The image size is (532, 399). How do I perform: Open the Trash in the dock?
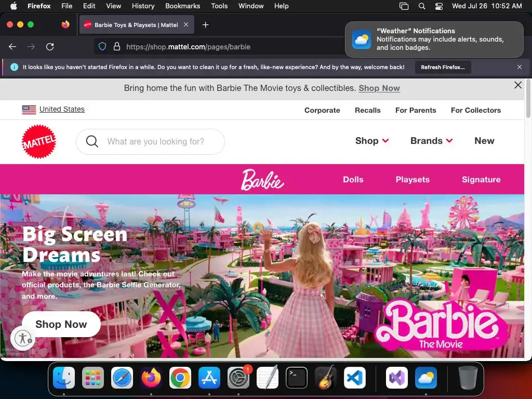[468, 378]
